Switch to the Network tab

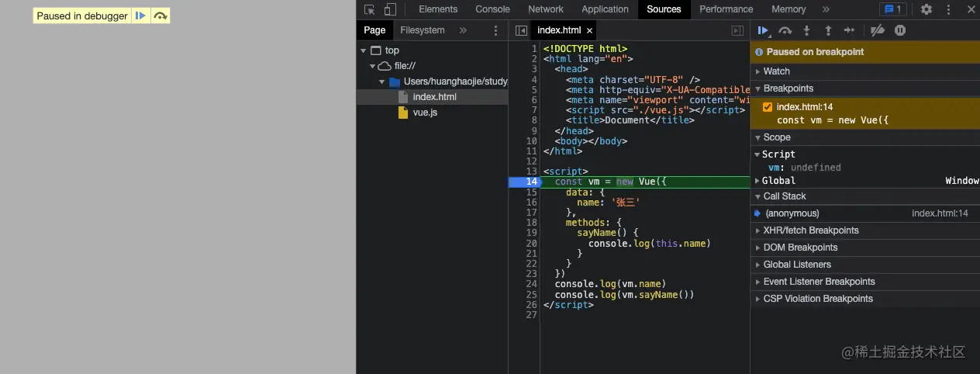pyautogui.click(x=546, y=9)
